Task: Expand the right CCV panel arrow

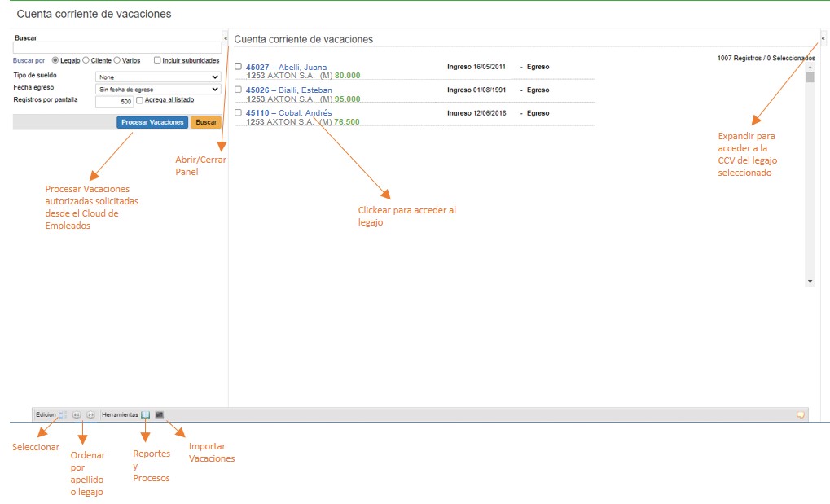Action: [823, 37]
